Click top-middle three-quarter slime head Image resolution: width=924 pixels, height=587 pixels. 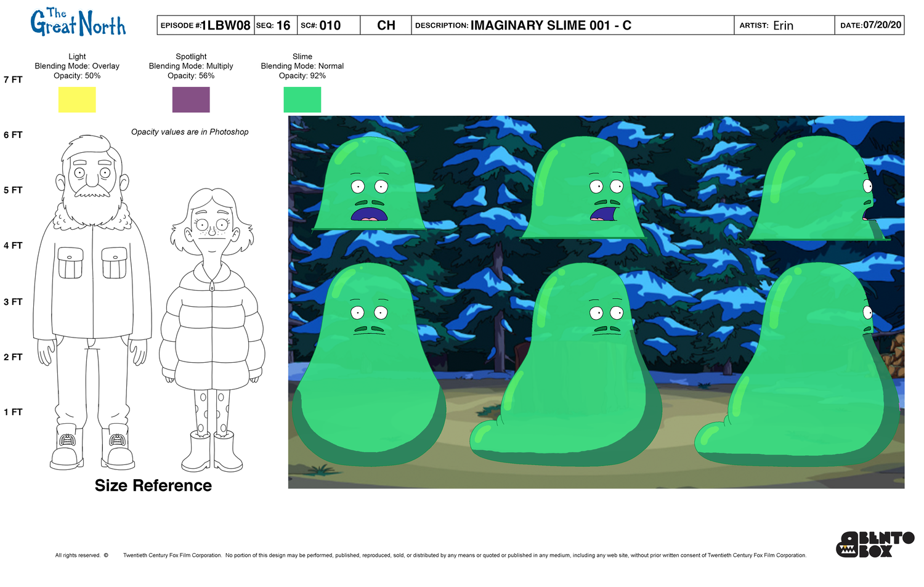[583, 188]
